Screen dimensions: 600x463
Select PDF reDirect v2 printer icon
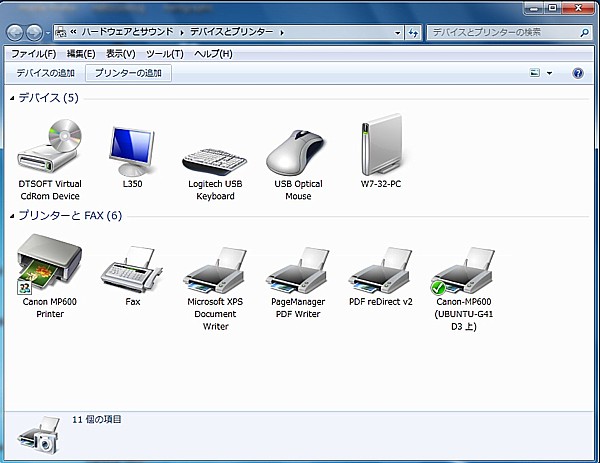tap(380, 271)
